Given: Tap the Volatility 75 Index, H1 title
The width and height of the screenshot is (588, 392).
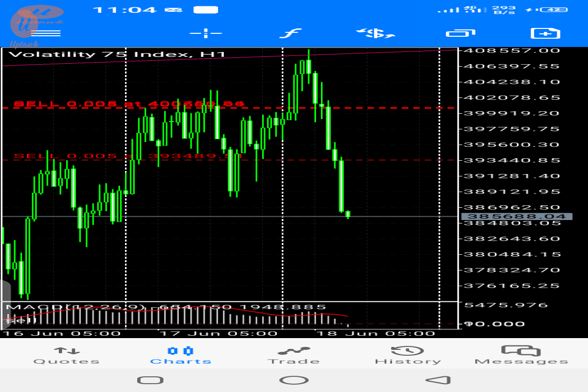Looking at the screenshot, I should [x=117, y=54].
